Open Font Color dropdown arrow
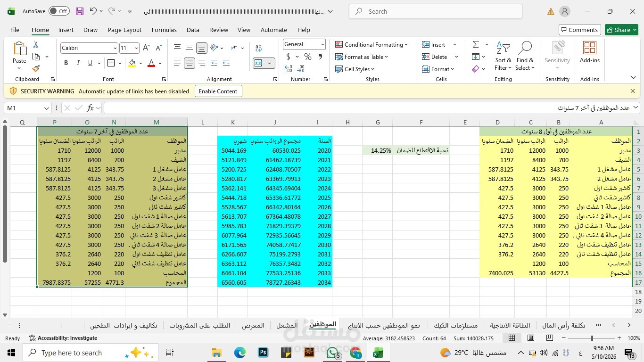644x362 pixels. click(x=160, y=63)
